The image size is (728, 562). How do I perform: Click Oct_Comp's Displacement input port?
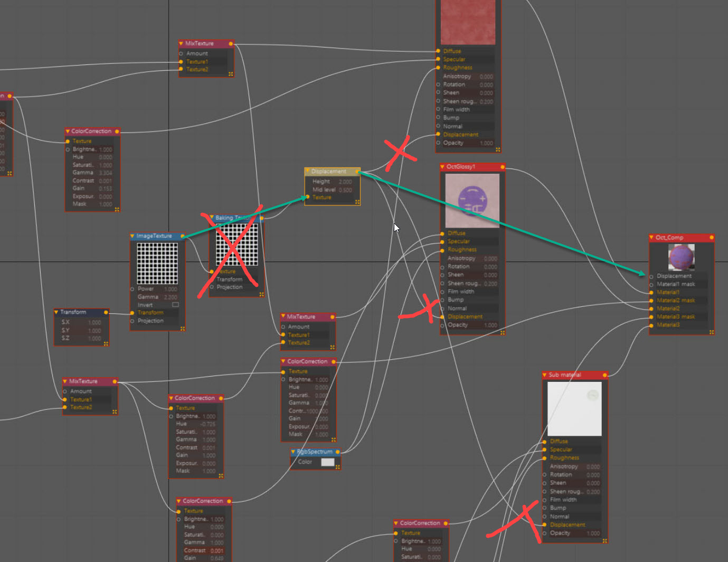click(x=651, y=276)
